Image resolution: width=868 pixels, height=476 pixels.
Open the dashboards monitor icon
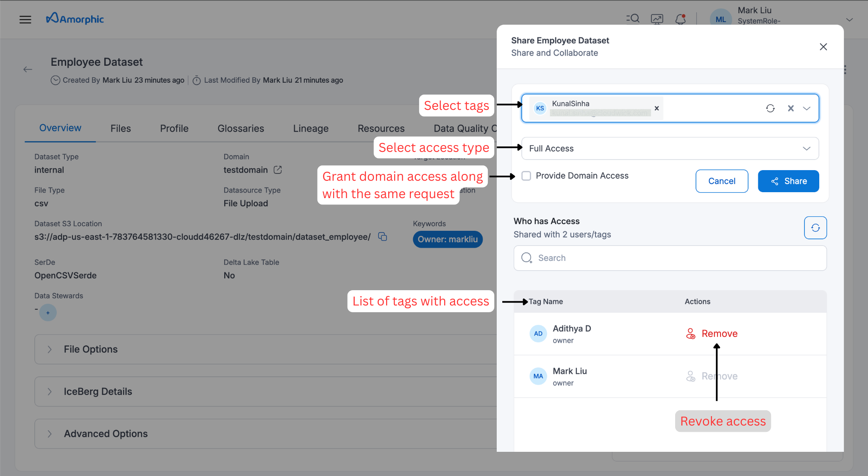point(657,19)
